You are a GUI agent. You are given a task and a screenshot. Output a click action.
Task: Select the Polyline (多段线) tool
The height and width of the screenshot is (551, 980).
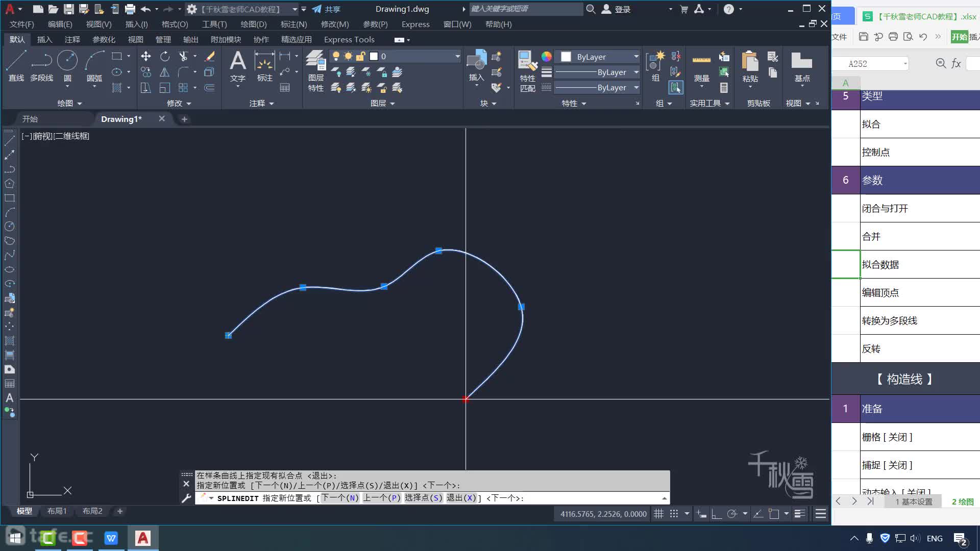click(41, 66)
